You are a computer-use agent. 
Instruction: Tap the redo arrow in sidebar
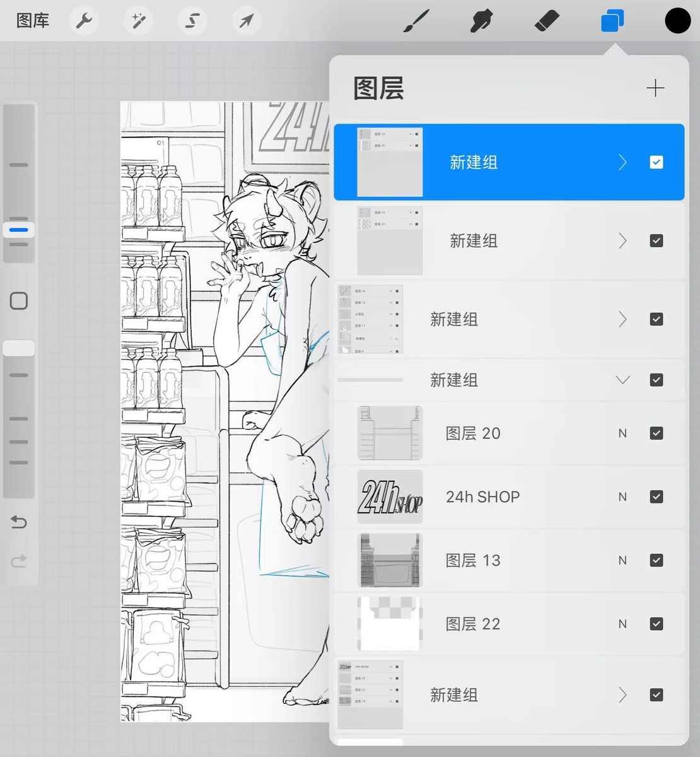point(19,560)
